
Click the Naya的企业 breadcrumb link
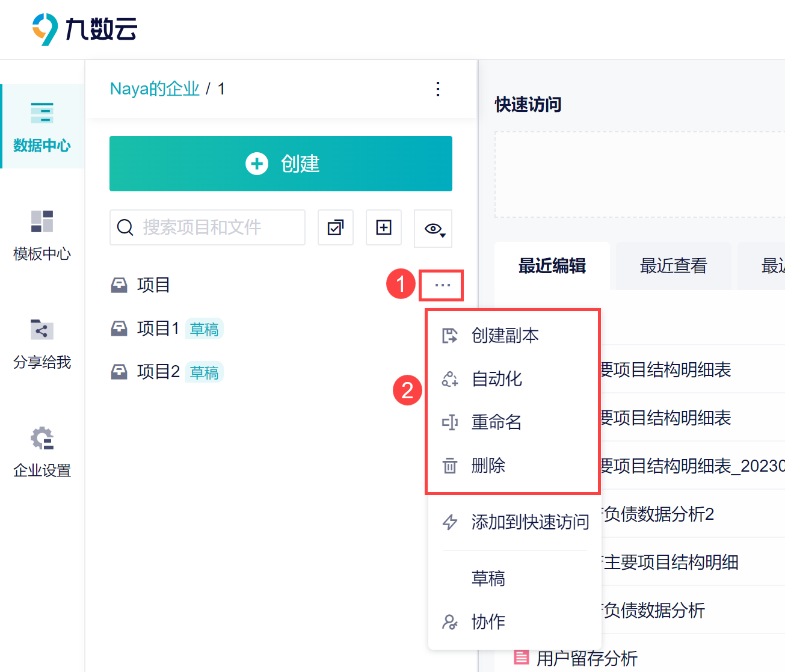tap(155, 89)
